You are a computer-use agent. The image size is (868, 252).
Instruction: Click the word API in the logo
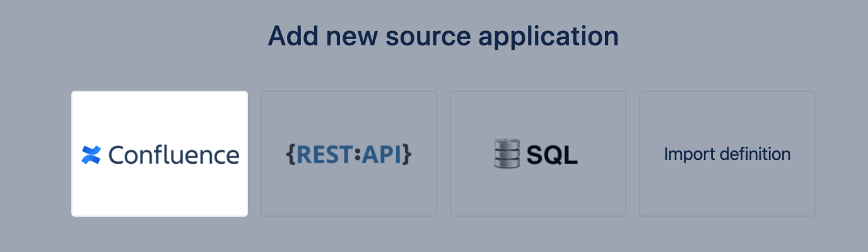click(x=381, y=154)
